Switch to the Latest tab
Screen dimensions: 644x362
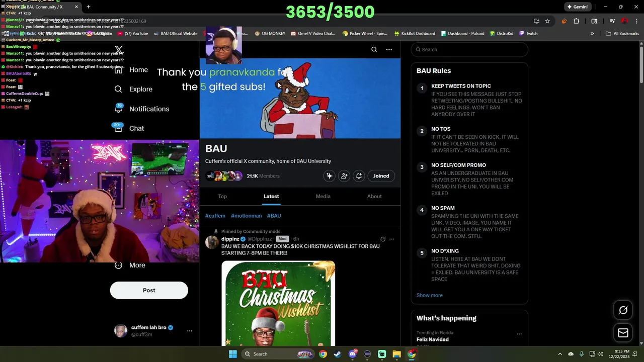[x=271, y=196]
